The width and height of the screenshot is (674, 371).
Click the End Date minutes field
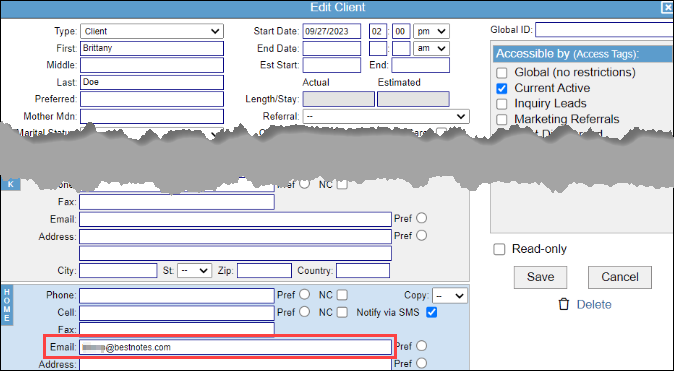(401, 48)
